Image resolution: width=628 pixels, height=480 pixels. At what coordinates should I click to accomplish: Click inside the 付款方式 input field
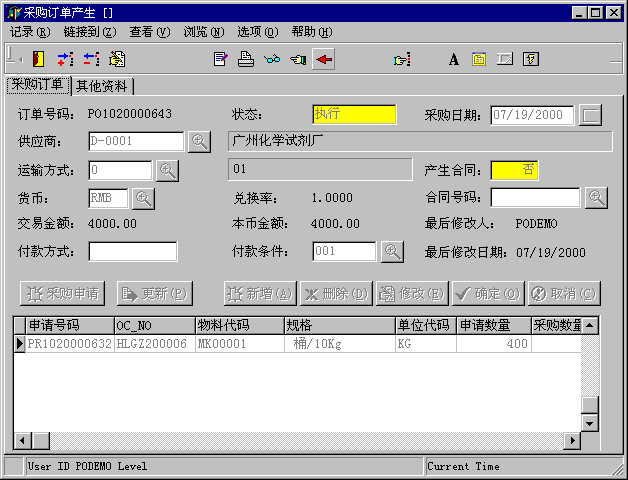[x=133, y=252]
